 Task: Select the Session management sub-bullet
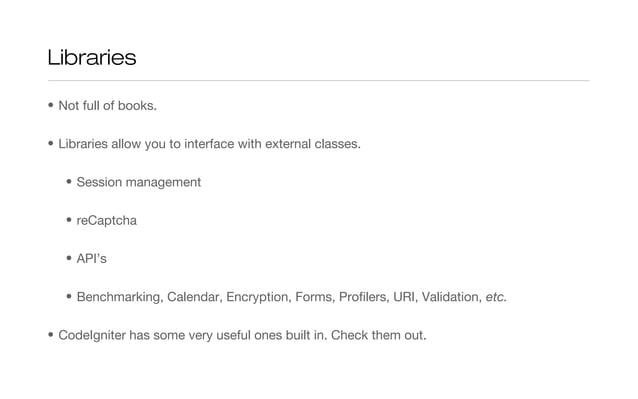click(x=139, y=182)
